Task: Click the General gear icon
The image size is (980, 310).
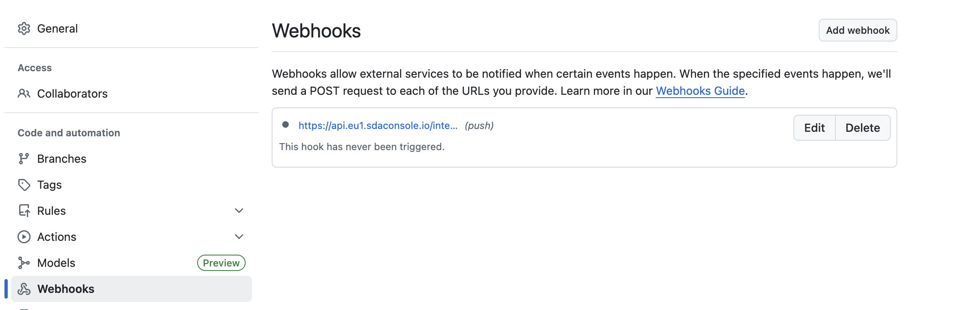Action: click(24, 28)
